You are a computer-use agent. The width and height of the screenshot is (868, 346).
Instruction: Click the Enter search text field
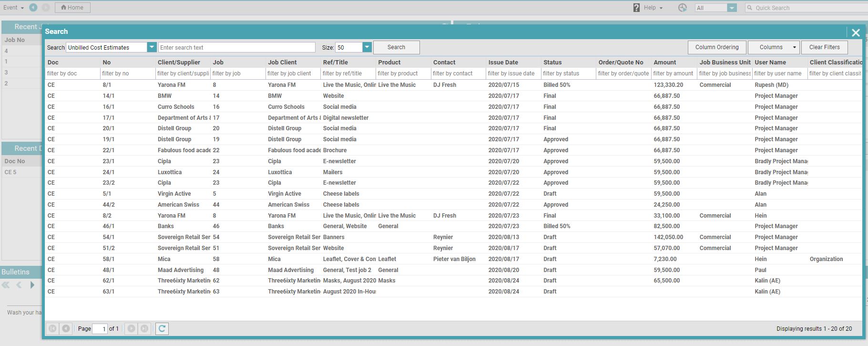coord(236,47)
